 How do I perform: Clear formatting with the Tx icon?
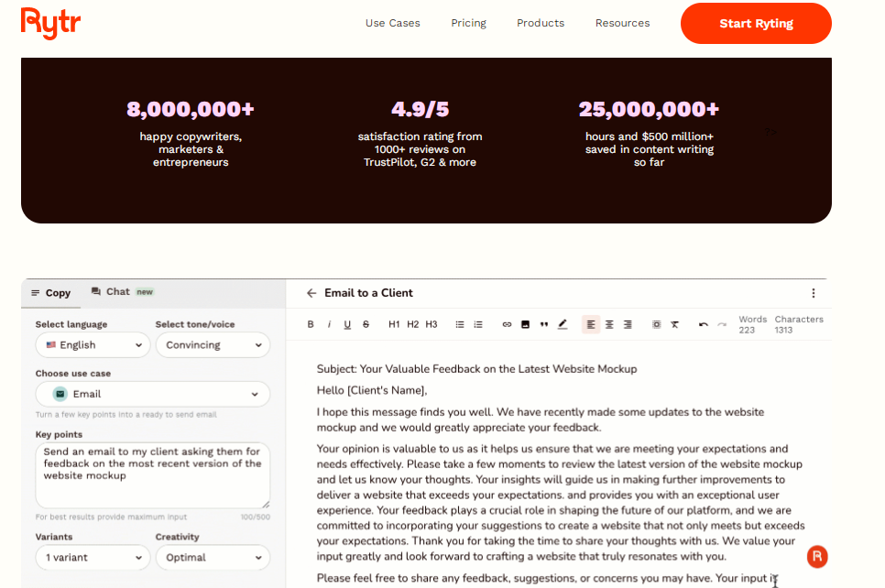click(675, 324)
